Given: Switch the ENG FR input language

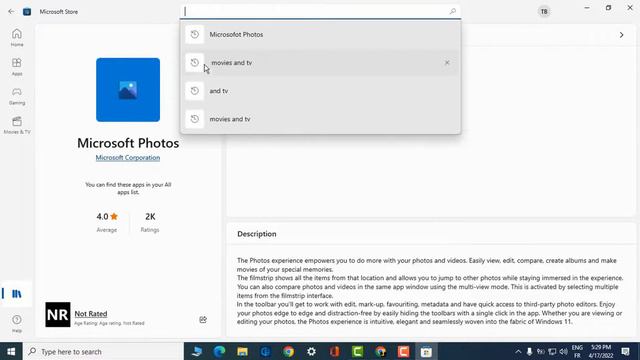Looking at the screenshot, I should tap(577, 351).
